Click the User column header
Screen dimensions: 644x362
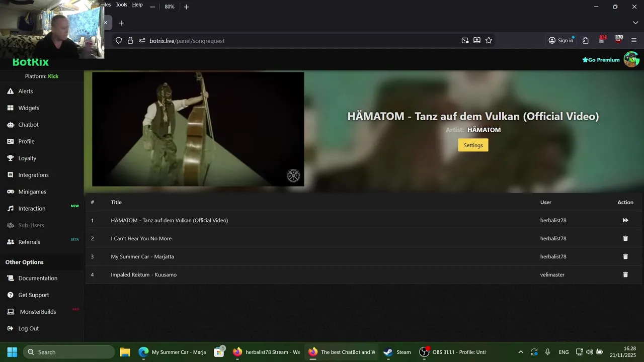[546, 202]
